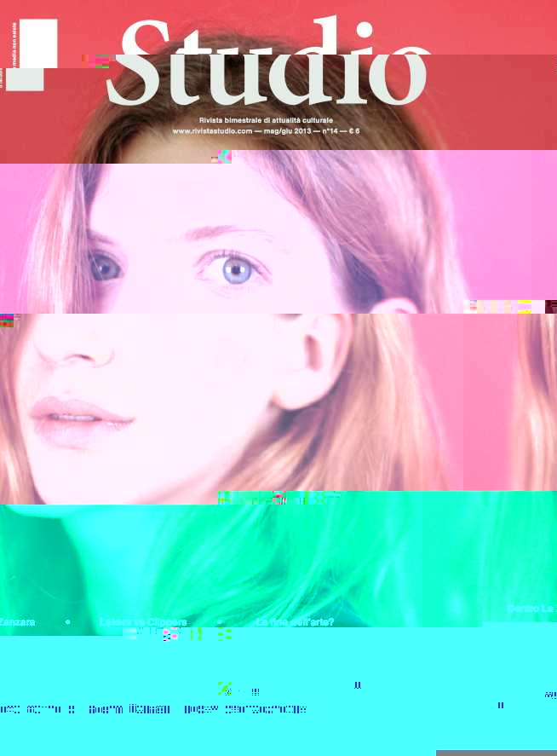Click 'Rivista bimestrale di attualità culturale' subtitle
557x756 pixels.
tap(266, 120)
